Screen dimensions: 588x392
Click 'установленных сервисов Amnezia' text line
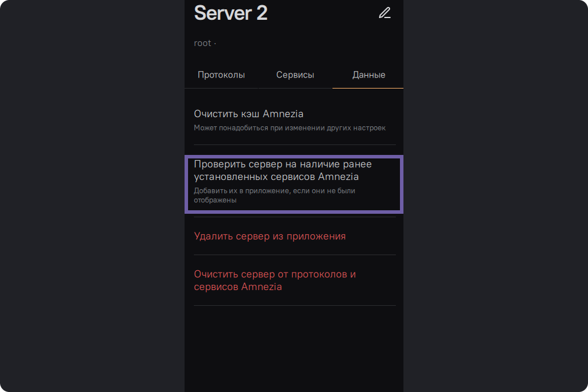pyautogui.click(x=276, y=176)
